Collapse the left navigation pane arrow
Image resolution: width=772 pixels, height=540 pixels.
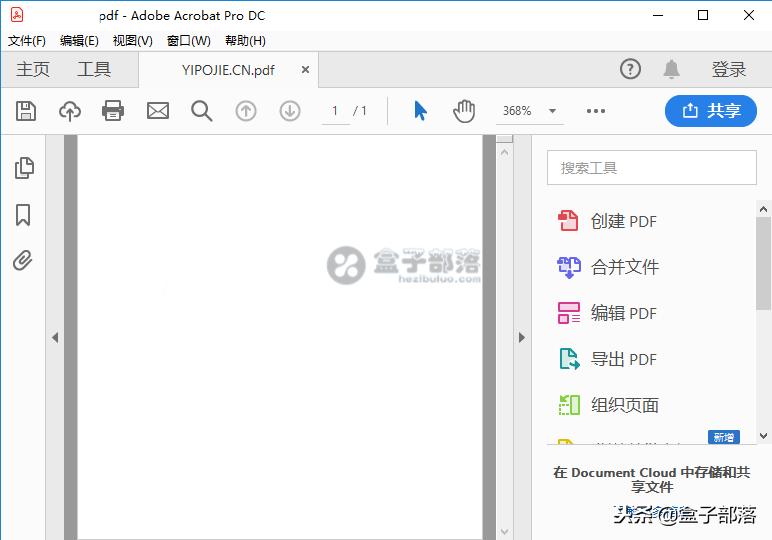(x=55, y=337)
